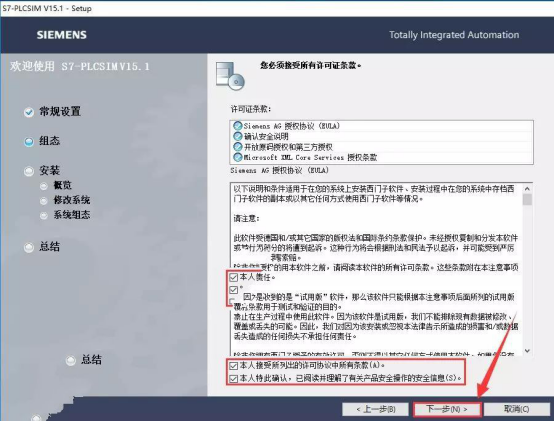Select the 修改系统 sub-step
Screen dimensions: 554x422
(72, 200)
